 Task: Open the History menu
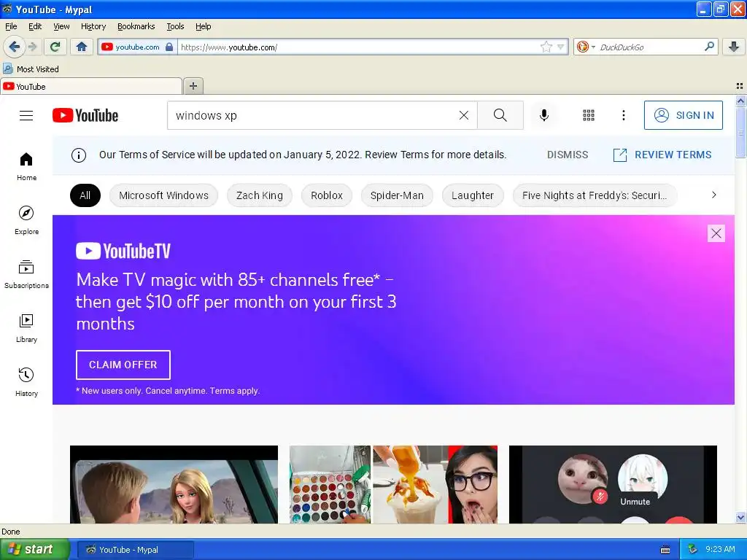pos(93,26)
